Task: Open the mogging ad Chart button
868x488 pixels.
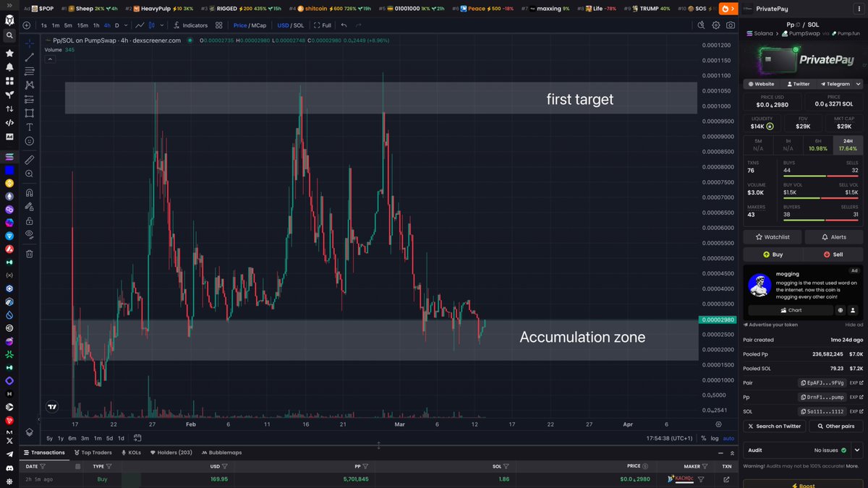Action: pos(790,310)
